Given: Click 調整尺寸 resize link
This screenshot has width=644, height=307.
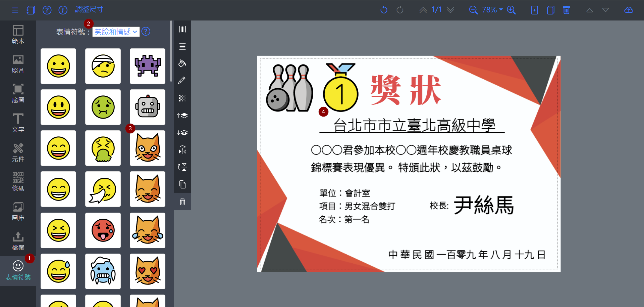Looking at the screenshot, I should (89, 10).
